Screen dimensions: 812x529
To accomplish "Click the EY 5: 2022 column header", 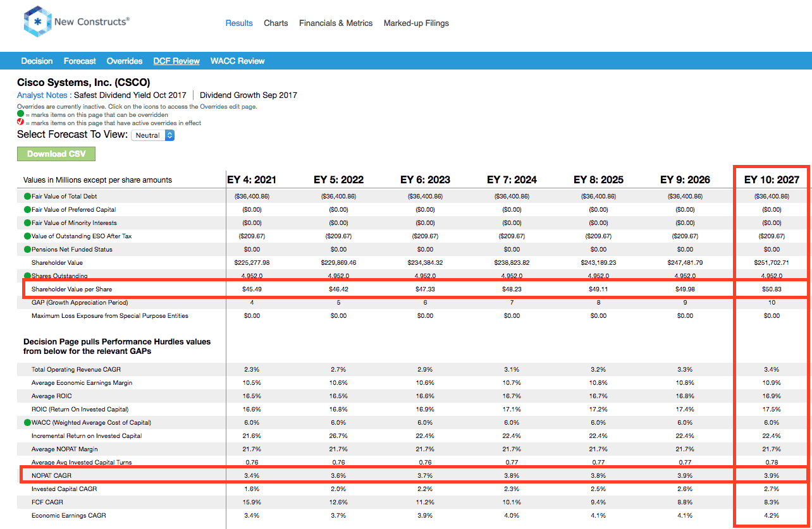I will (x=338, y=180).
